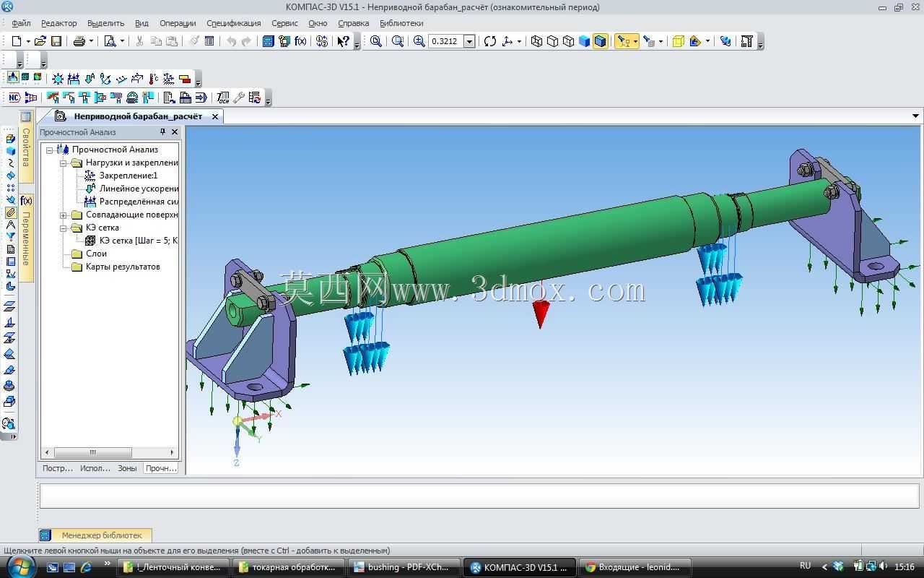924x578 pixels.
Task: Click the Print icon in the toolbar
Action: [x=79, y=41]
